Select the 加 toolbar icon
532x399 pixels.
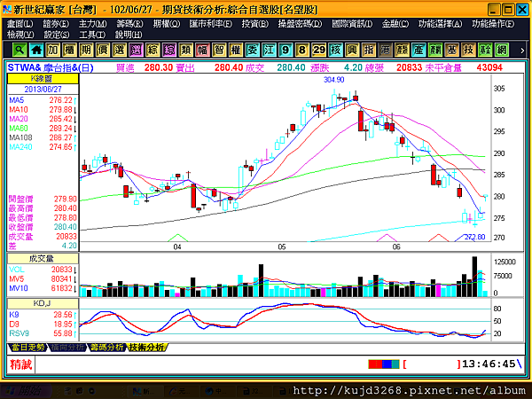(53, 51)
